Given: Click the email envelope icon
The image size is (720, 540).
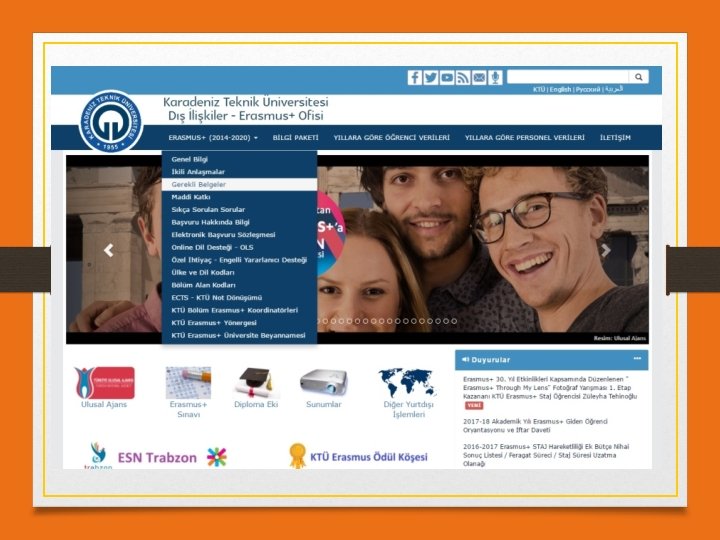Looking at the screenshot, I should pyautogui.click(x=479, y=77).
